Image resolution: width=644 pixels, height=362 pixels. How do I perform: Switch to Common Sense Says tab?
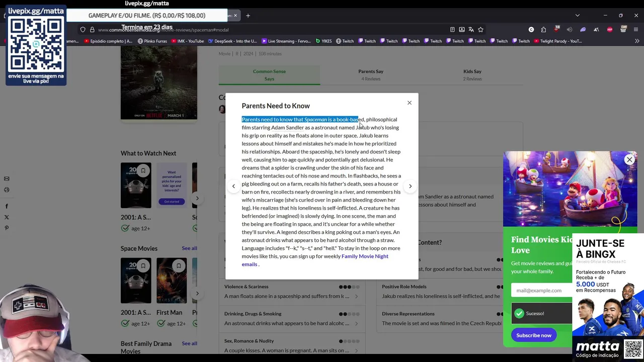(269, 75)
